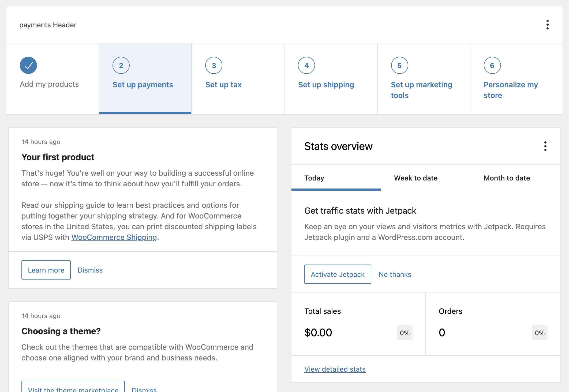This screenshot has width=569, height=392.
Task: Open View detailed stats link
Action: (x=335, y=369)
